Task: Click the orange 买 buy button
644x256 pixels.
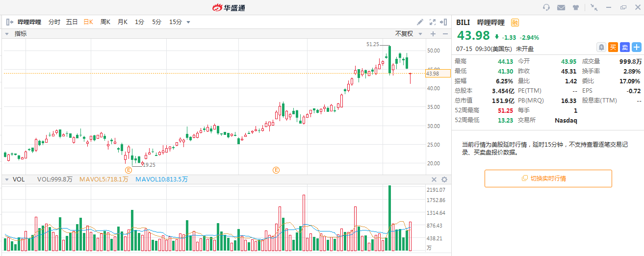Action: click(x=613, y=47)
